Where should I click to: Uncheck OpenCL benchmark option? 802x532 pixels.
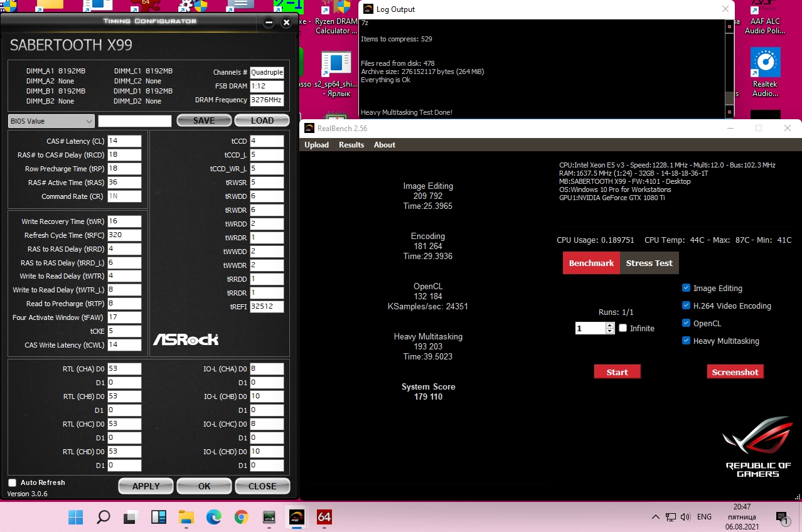tap(687, 323)
